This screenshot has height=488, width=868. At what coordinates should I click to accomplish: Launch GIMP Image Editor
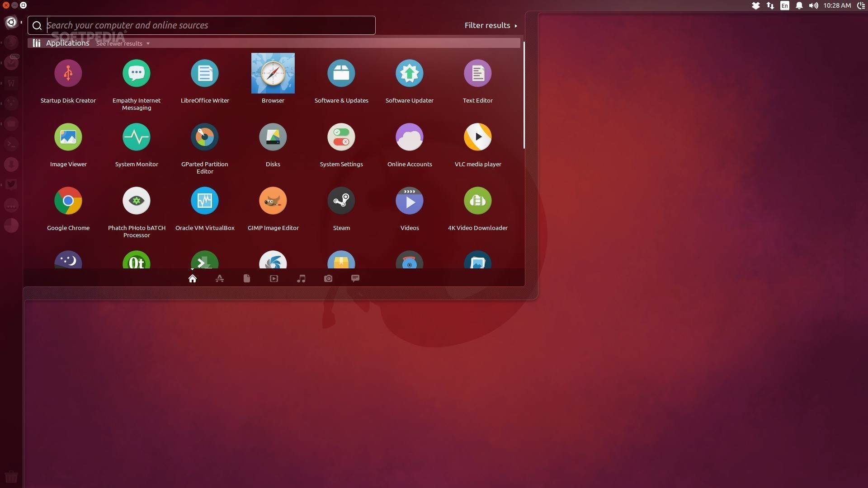click(273, 201)
